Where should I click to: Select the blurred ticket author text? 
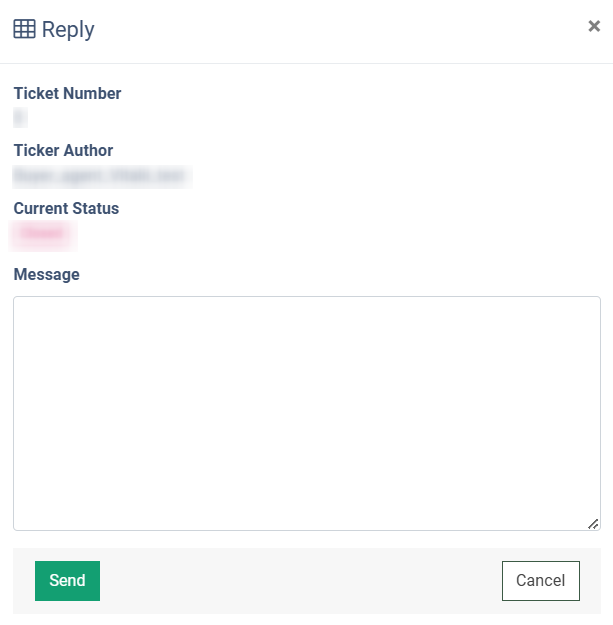99,176
